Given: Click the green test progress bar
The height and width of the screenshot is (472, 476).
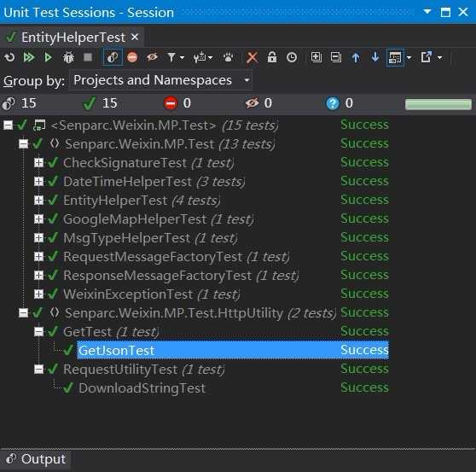Looking at the screenshot, I should pyautogui.click(x=438, y=104).
